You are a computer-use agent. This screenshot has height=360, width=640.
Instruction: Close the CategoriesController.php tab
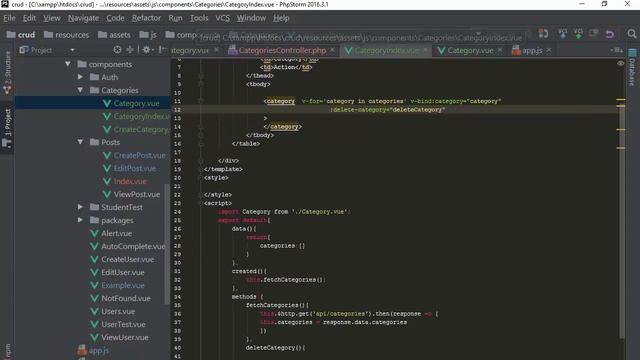pyautogui.click(x=333, y=50)
